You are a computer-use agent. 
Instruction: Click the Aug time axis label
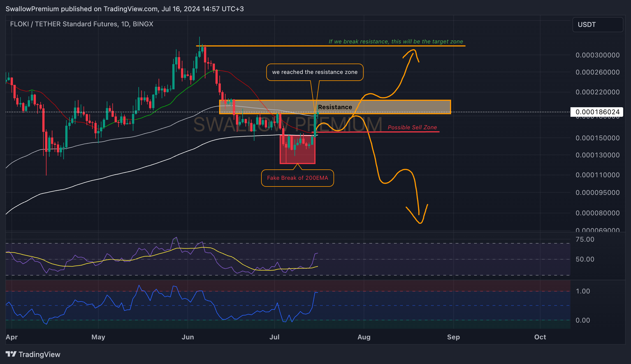click(364, 337)
